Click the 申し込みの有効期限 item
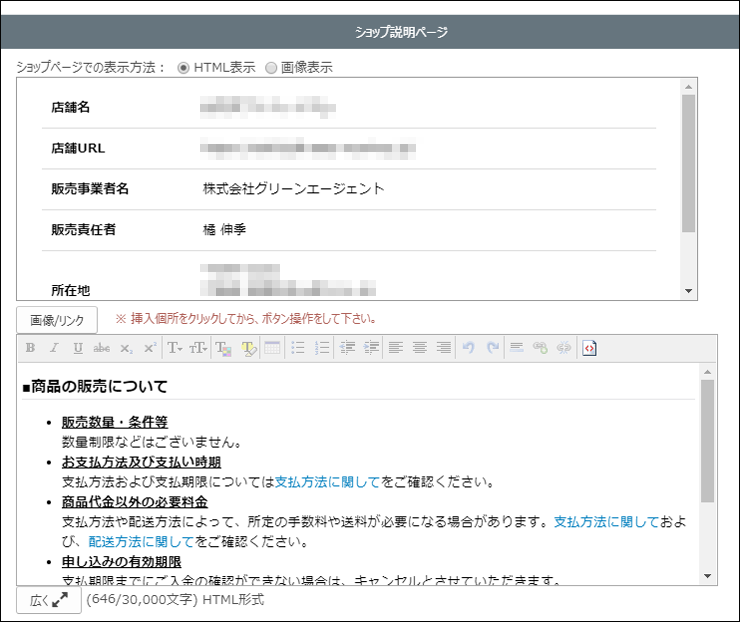This screenshot has width=740, height=622. (x=122, y=562)
